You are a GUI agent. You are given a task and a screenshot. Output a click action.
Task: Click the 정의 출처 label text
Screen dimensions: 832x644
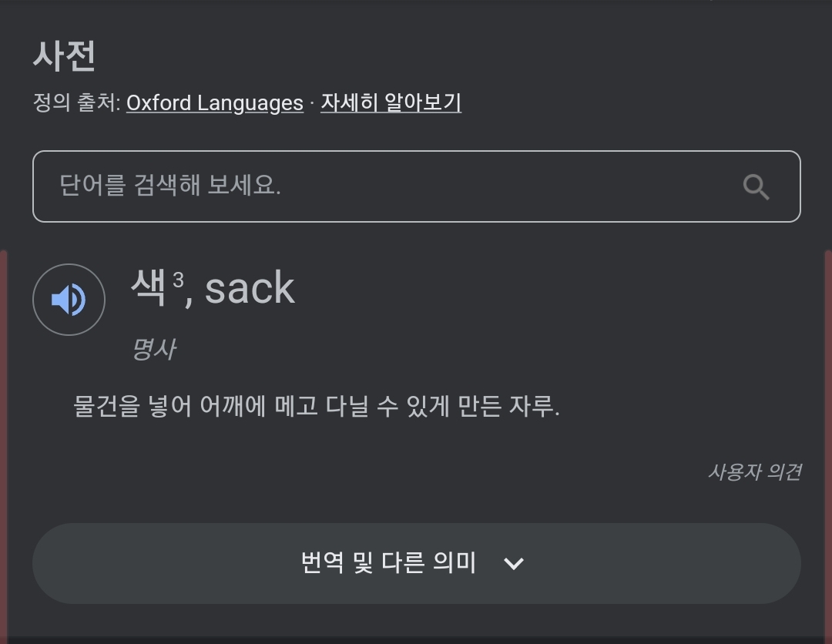coord(76,103)
